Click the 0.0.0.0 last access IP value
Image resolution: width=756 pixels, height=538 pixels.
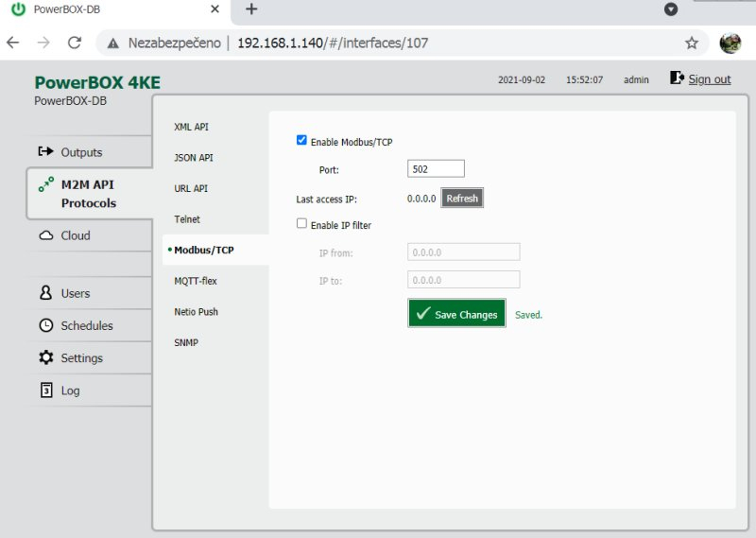point(421,199)
